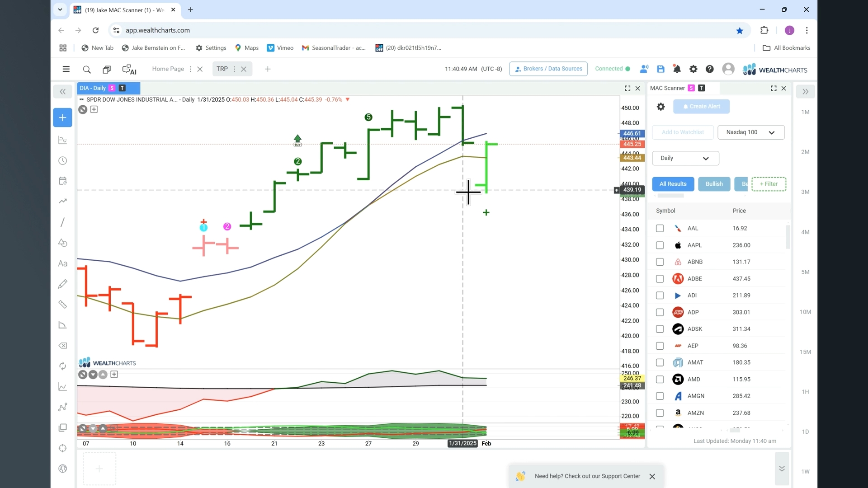Select the eraser delete tool
Viewport: 868px width, 488px height.
tap(63, 346)
